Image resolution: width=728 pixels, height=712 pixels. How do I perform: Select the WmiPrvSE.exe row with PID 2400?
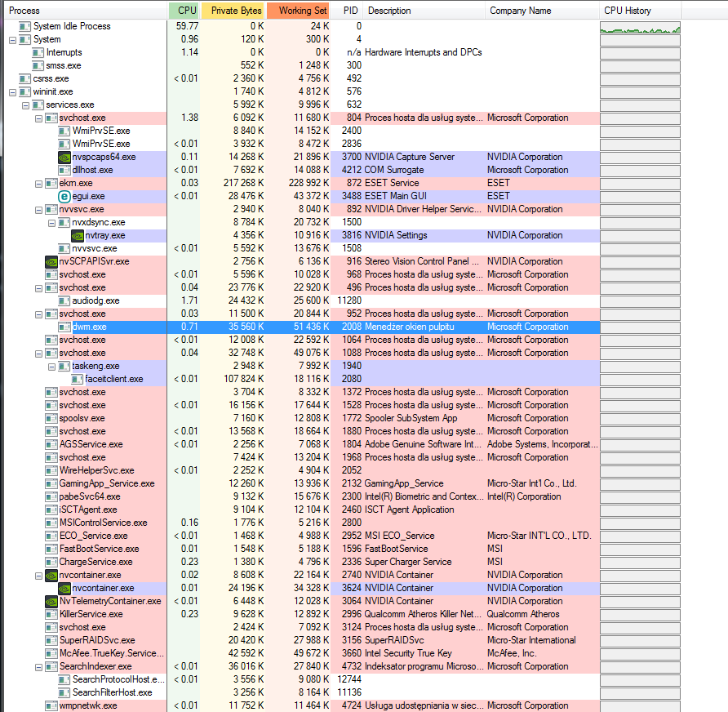pos(302,131)
